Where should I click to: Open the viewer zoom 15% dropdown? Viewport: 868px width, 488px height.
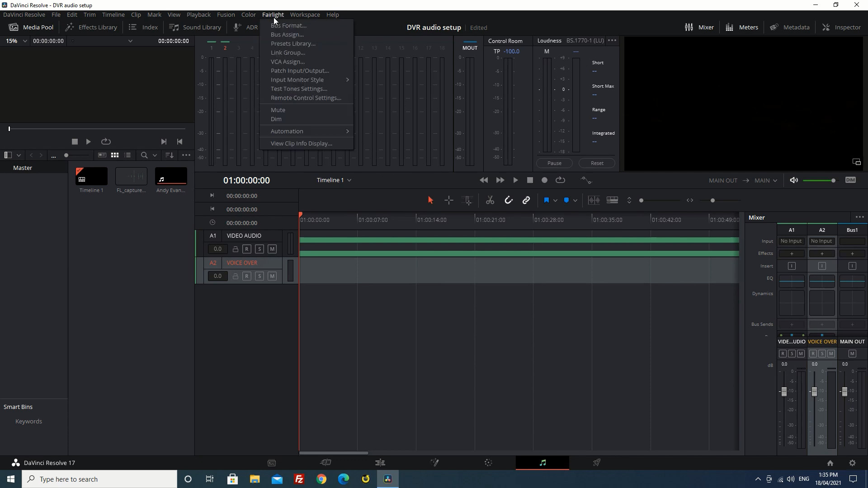click(16, 41)
